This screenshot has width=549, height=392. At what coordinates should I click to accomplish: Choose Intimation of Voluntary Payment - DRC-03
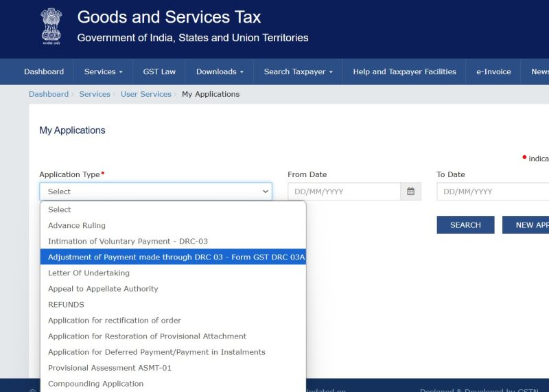point(128,241)
